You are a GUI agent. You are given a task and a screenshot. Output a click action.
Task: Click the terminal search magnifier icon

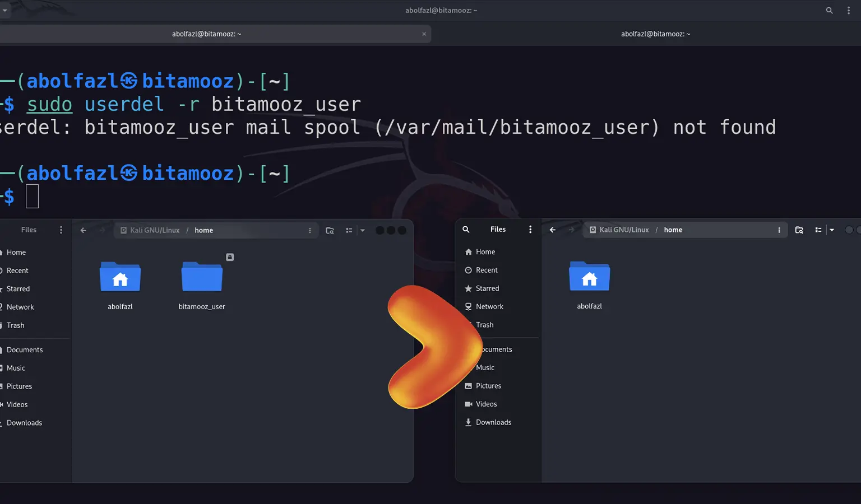pyautogui.click(x=829, y=11)
